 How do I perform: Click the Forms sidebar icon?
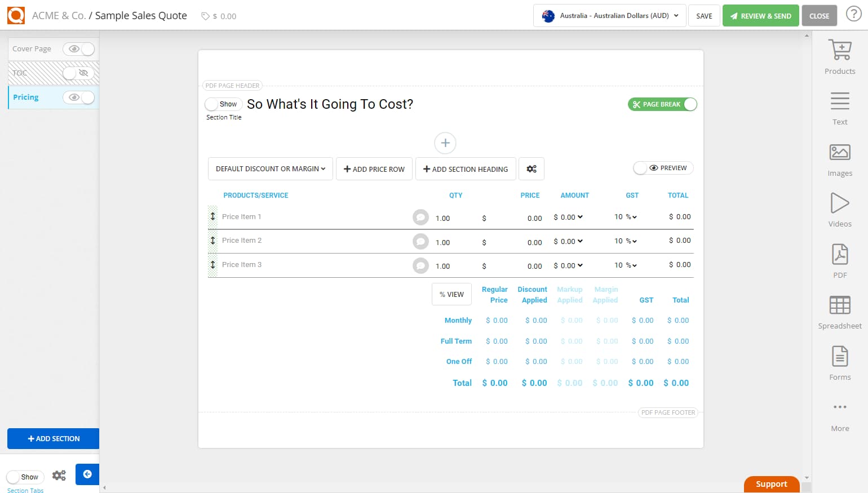[839, 361]
